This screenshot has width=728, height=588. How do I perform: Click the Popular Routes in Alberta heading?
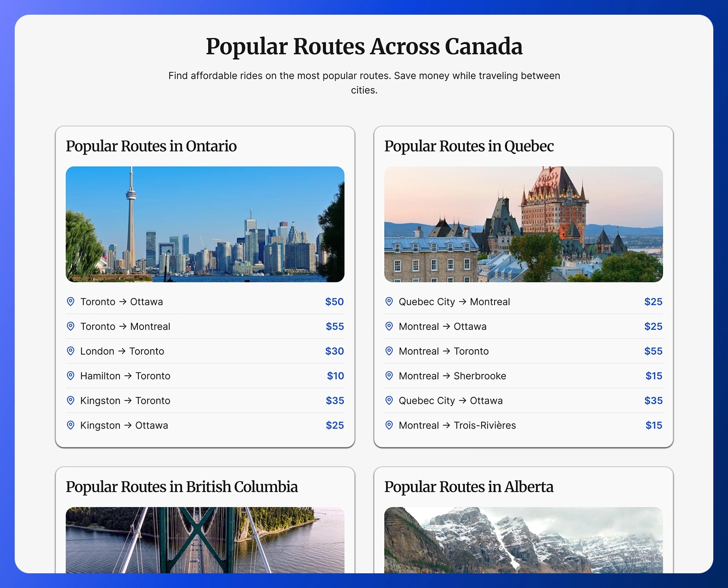tap(469, 487)
